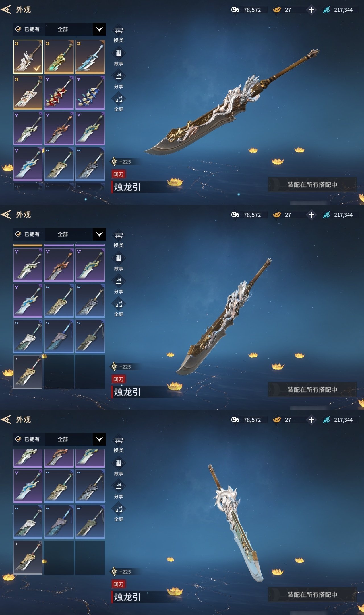Select the checkmarked white dragon blade thumbnail
This screenshot has width=364, height=615.
(x=28, y=57)
